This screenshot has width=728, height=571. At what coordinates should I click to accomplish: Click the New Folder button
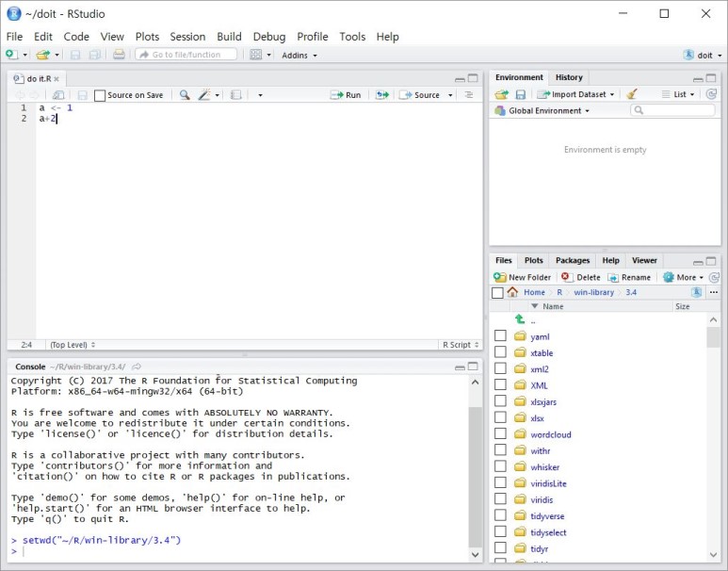[523, 277]
